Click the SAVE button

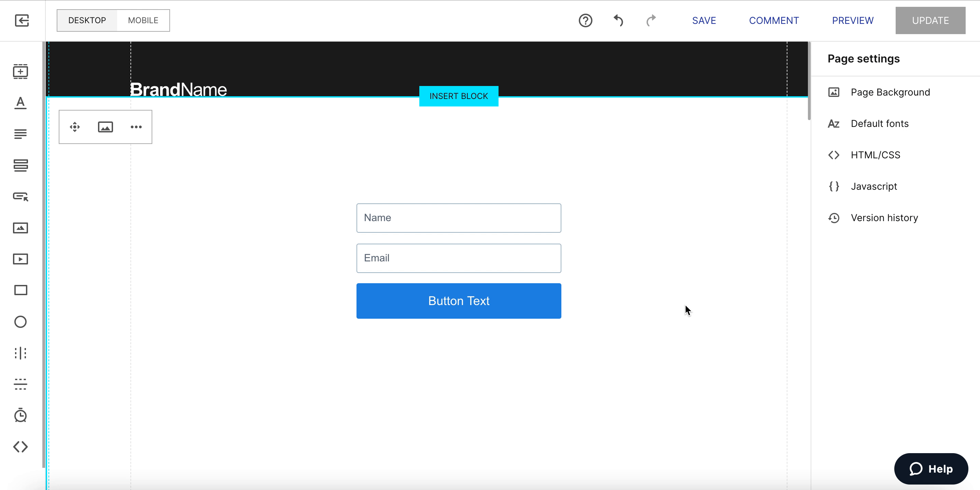click(704, 20)
